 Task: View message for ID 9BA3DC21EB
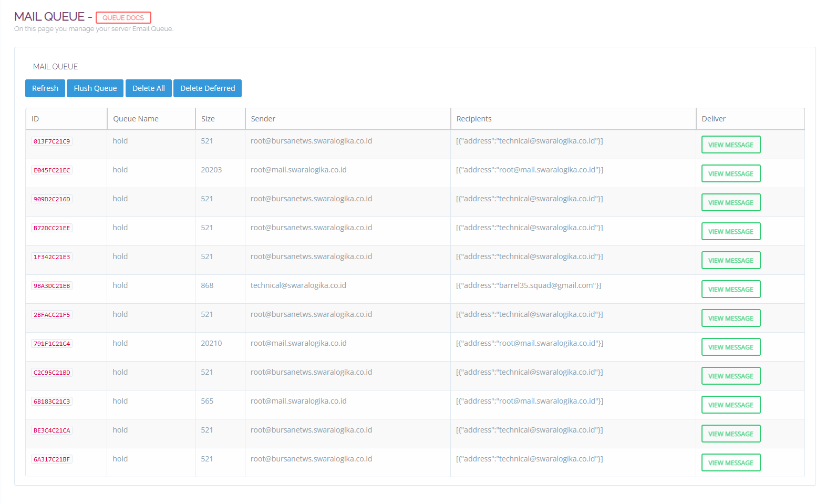pos(731,289)
